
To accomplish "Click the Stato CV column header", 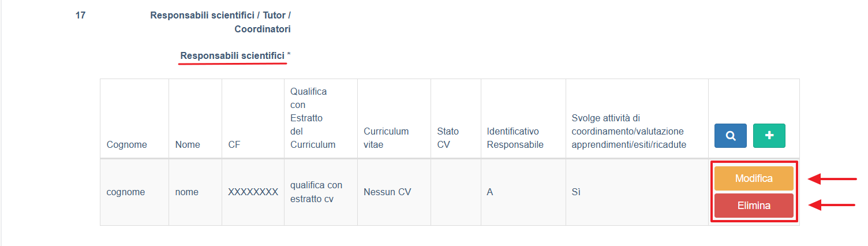I will (x=448, y=138).
